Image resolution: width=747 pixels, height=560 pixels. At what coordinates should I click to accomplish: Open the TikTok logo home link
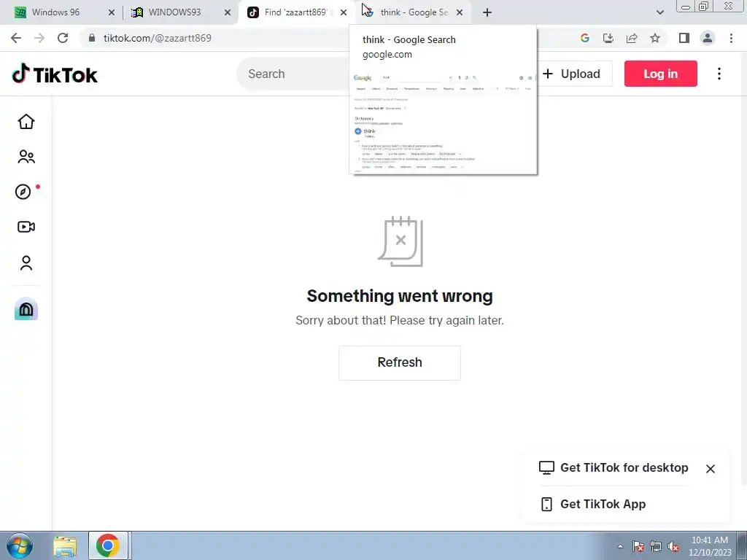click(x=55, y=74)
